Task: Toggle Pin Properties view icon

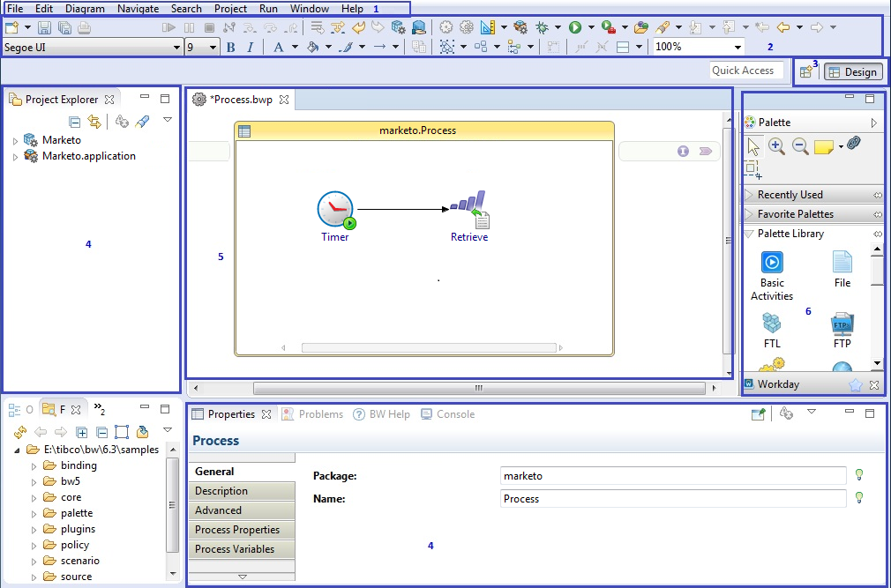Action: [x=758, y=414]
